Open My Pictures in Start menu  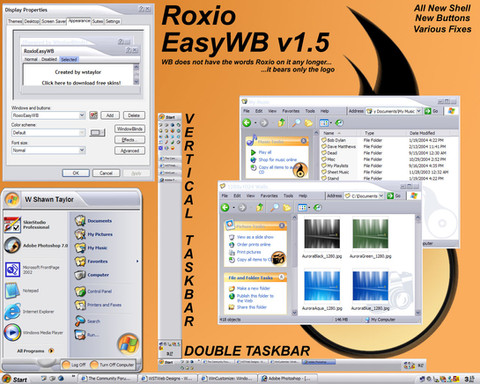tap(94, 234)
